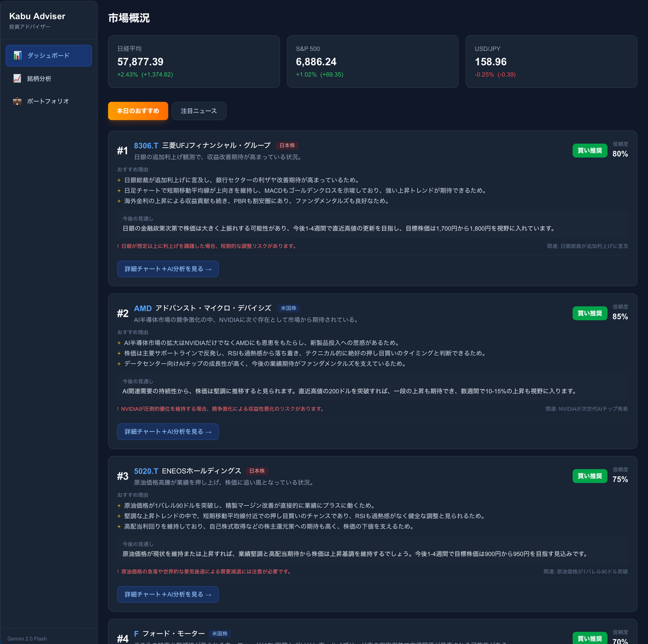648x644 pixels.
Task: Open the ダッシュボード menu item
Action: coord(49,56)
